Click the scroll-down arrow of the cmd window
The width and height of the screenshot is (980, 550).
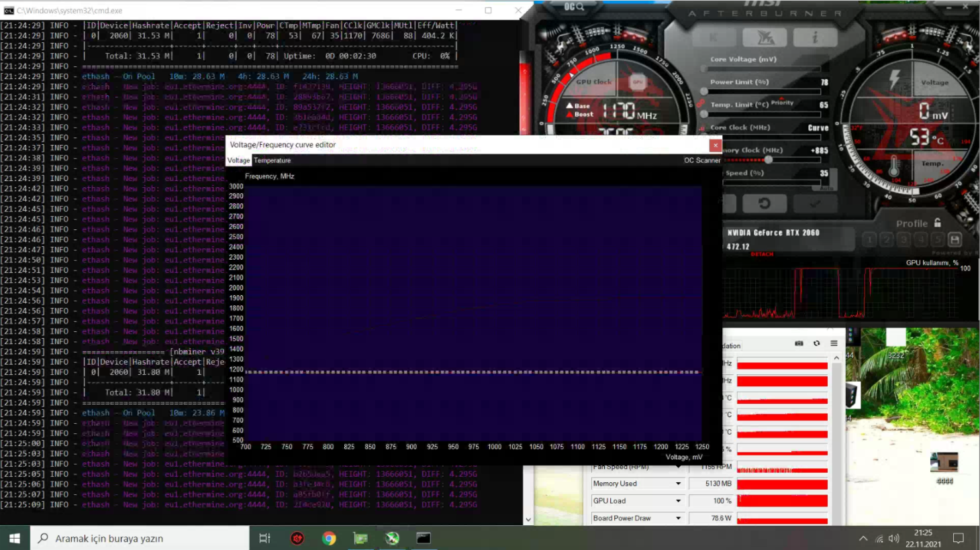528,519
